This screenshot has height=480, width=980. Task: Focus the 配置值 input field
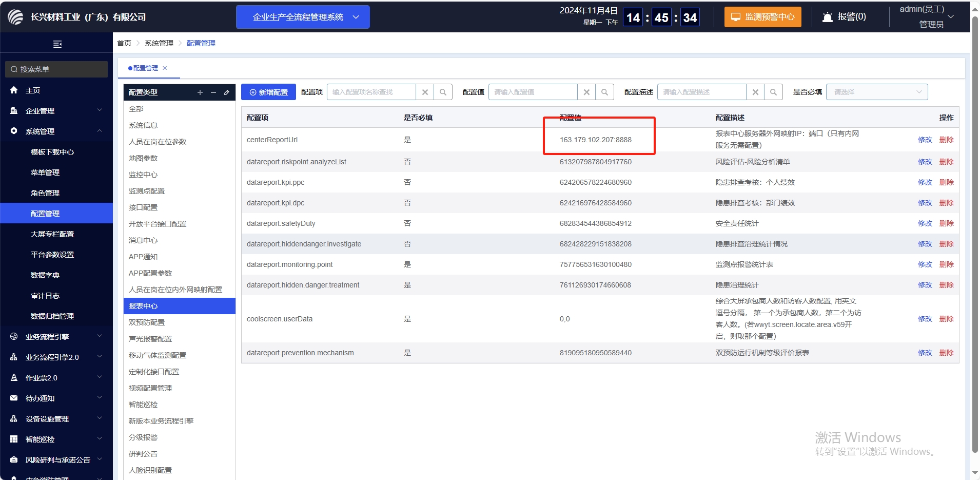coord(533,92)
